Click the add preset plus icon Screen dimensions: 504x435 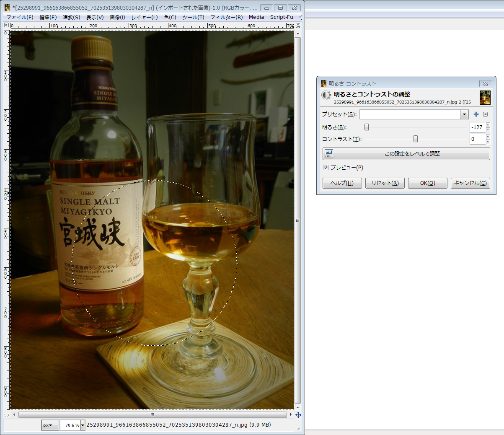(x=476, y=114)
